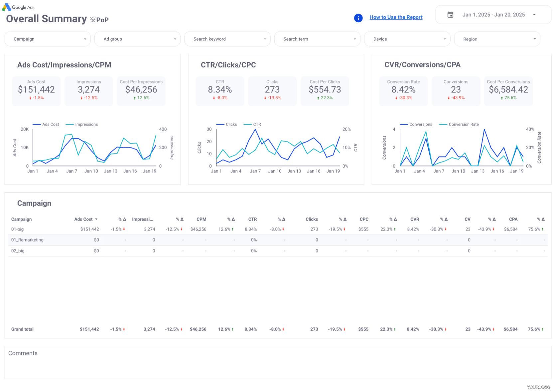Click the calendar icon in date picker
Viewport: 558px width, 392px height.
click(x=450, y=15)
